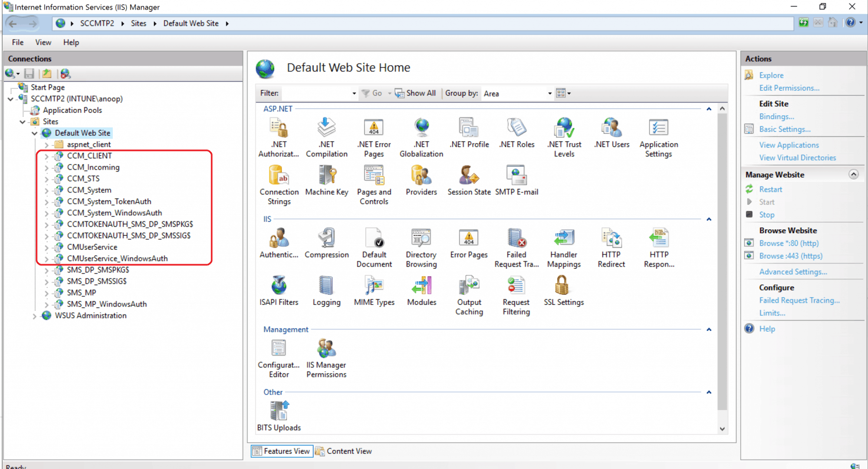Click into the Filter text field
868x469 pixels.
tap(316, 93)
